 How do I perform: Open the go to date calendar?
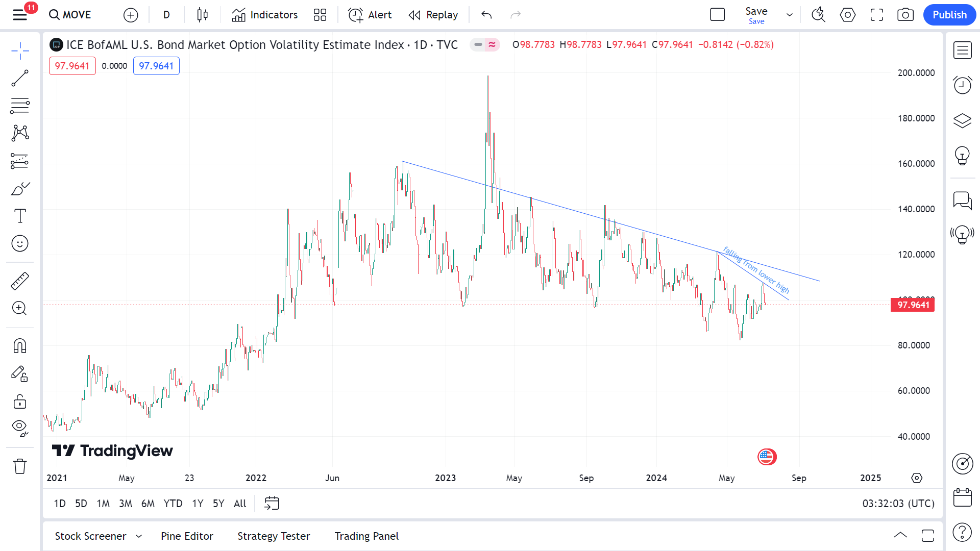coord(272,504)
